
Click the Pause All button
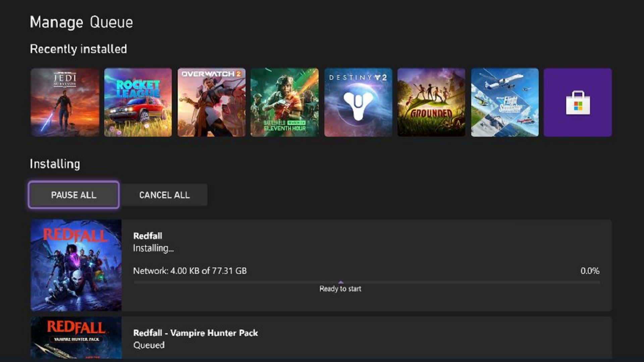point(74,195)
